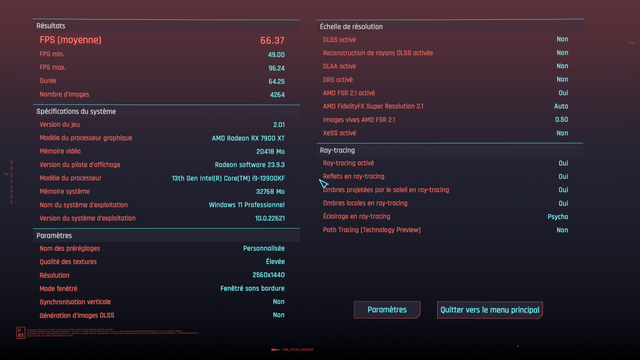The height and width of the screenshot is (360, 640).
Task: Click the Images vives AMD FSR 0.50 value
Action: coord(561,120)
